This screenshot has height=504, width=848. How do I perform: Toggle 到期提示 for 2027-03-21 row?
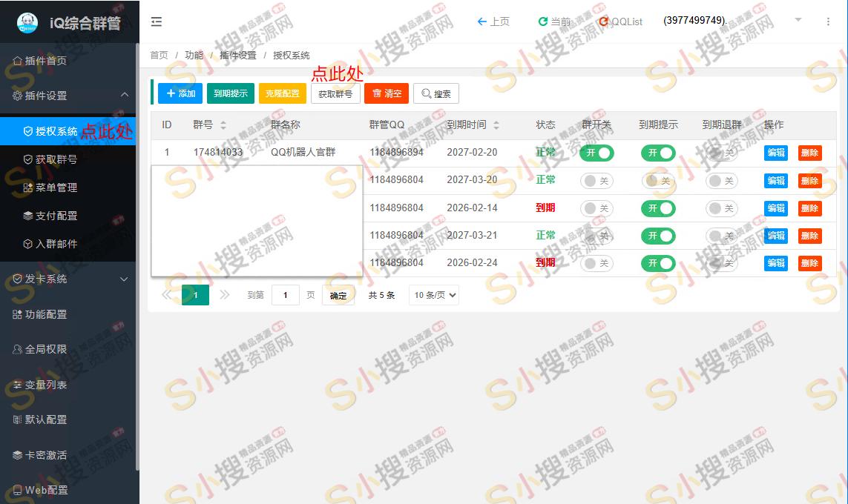pos(658,236)
